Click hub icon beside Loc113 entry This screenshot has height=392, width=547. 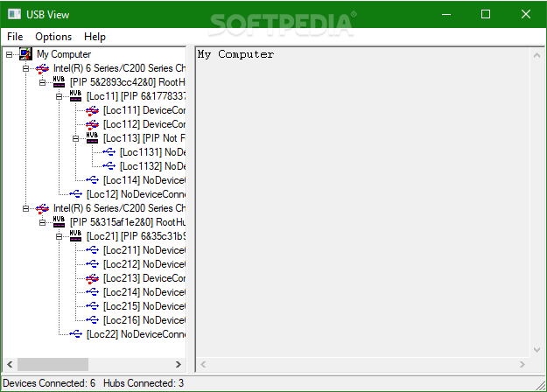(92, 138)
